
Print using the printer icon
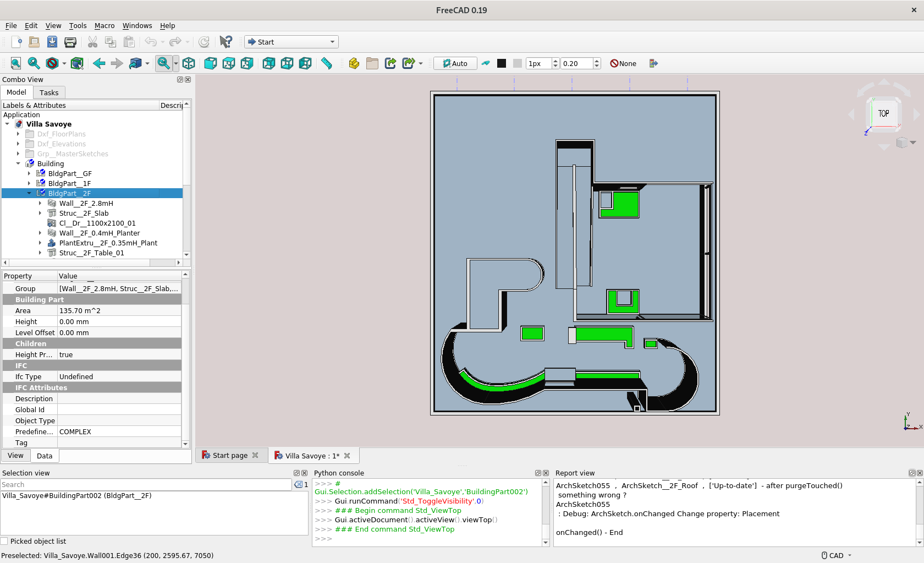tap(70, 42)
